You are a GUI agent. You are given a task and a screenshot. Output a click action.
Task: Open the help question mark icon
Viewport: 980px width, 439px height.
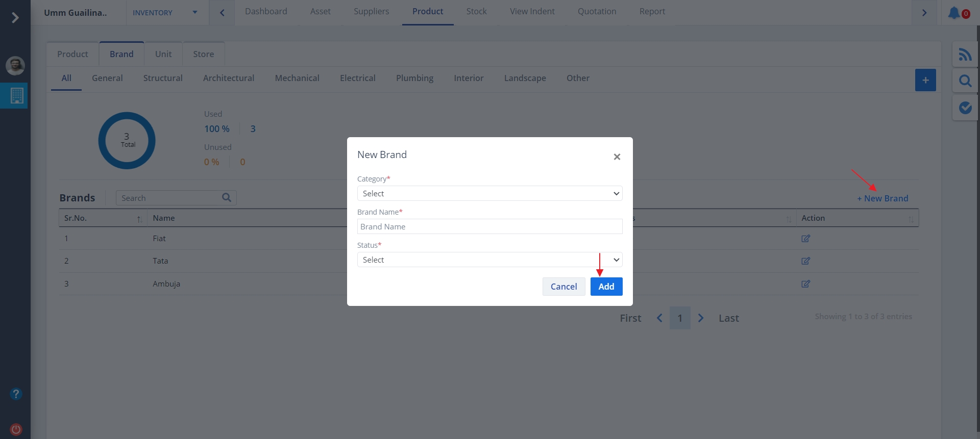[x=16, y=394]
